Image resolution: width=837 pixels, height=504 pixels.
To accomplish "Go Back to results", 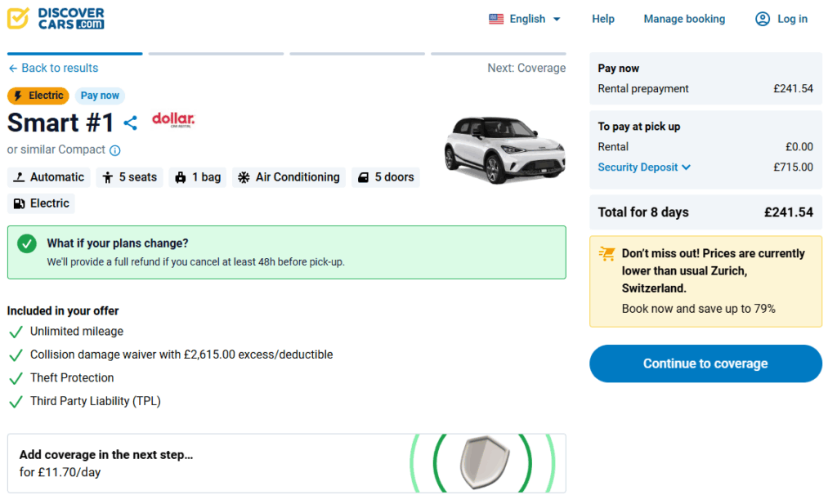I will point(52,68).
